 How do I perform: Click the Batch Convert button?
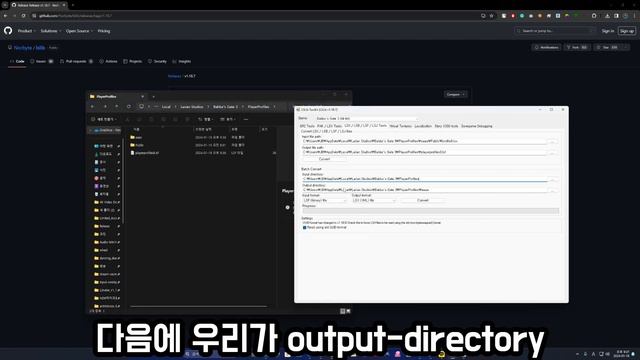coord(423,200)
